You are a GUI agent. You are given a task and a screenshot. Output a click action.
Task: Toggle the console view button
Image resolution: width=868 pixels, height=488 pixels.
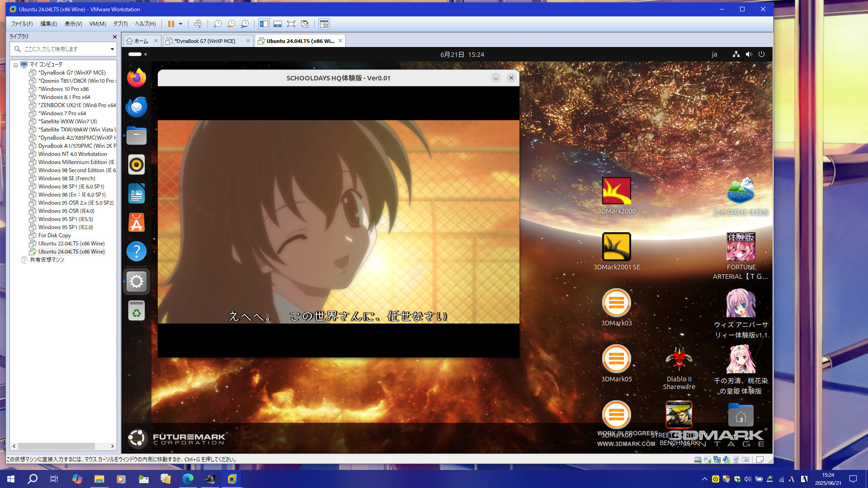324,24
